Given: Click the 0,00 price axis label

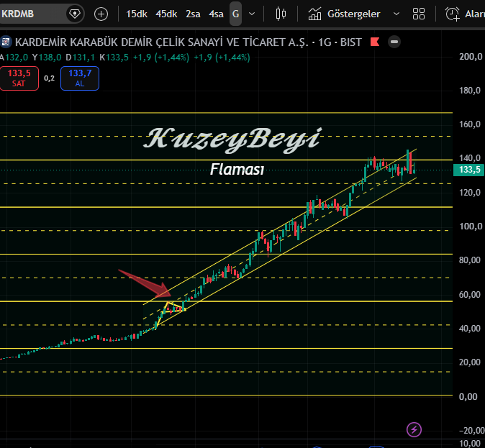Looking at the screenshot, I should pos(470,396).
